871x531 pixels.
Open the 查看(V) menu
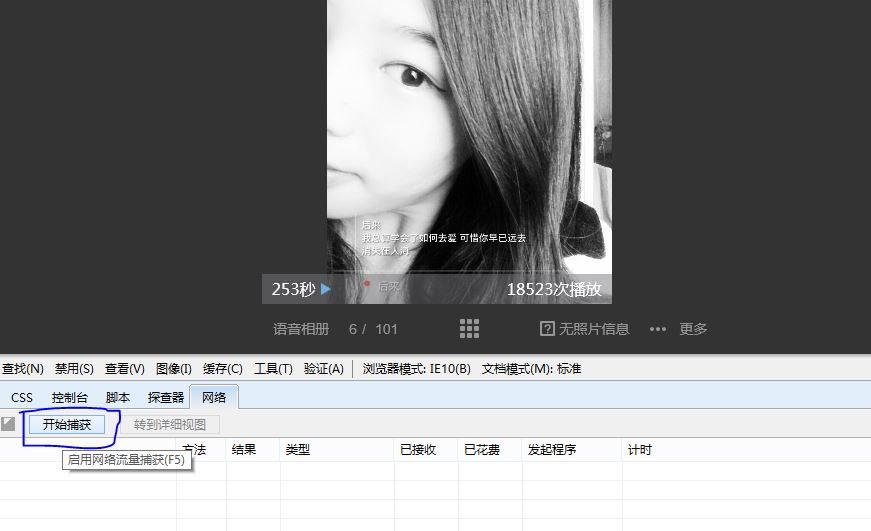(124, 369)
